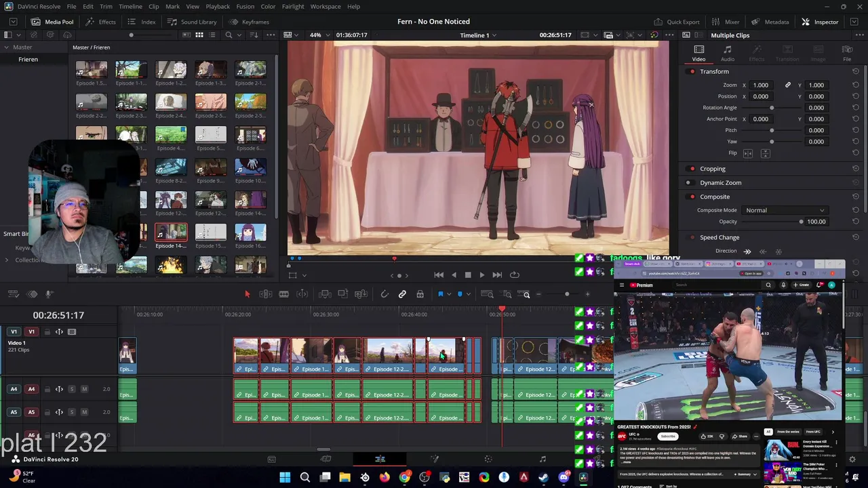Click the Overwrite Clip icon
The width and height of the screenshot is (868, 488).
[x=343, y=294]
